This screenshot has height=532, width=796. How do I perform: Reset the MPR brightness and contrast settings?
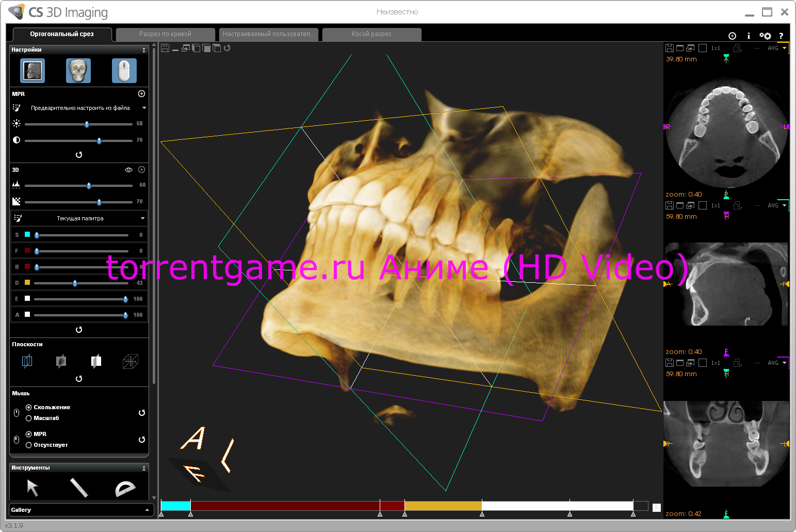click(79, 155)
